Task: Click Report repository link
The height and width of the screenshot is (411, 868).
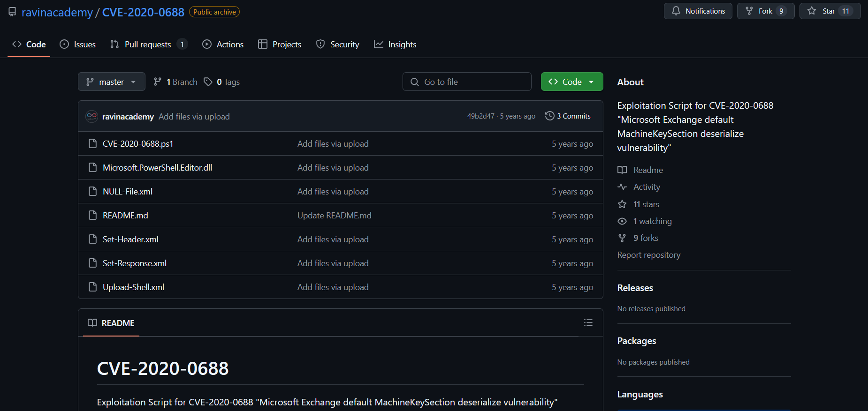Action: (649, 255)
